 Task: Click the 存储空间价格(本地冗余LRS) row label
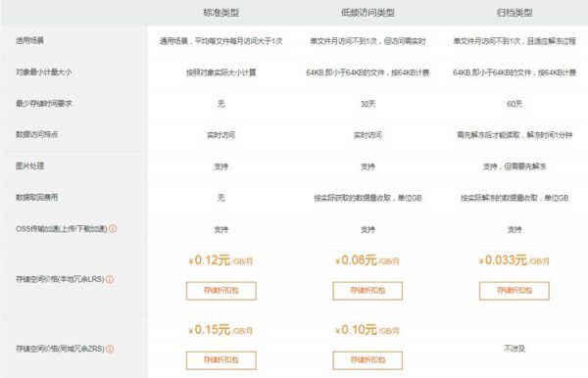[x=60, y=279]
